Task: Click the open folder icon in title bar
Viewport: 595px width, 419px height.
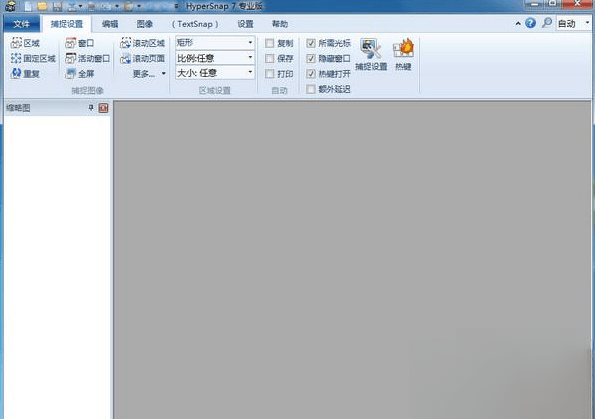Action: pyautogui.click(x=42, y=6)
